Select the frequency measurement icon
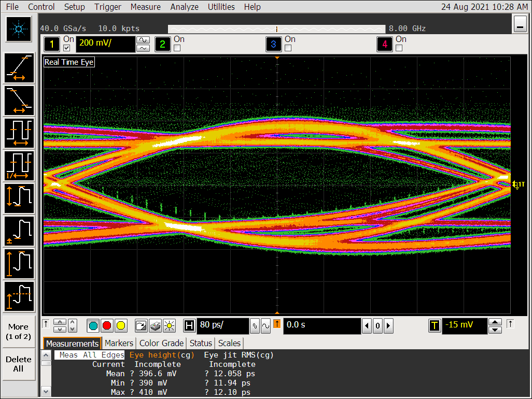Screen dimensions: 532x399 [x=19, y=166]
